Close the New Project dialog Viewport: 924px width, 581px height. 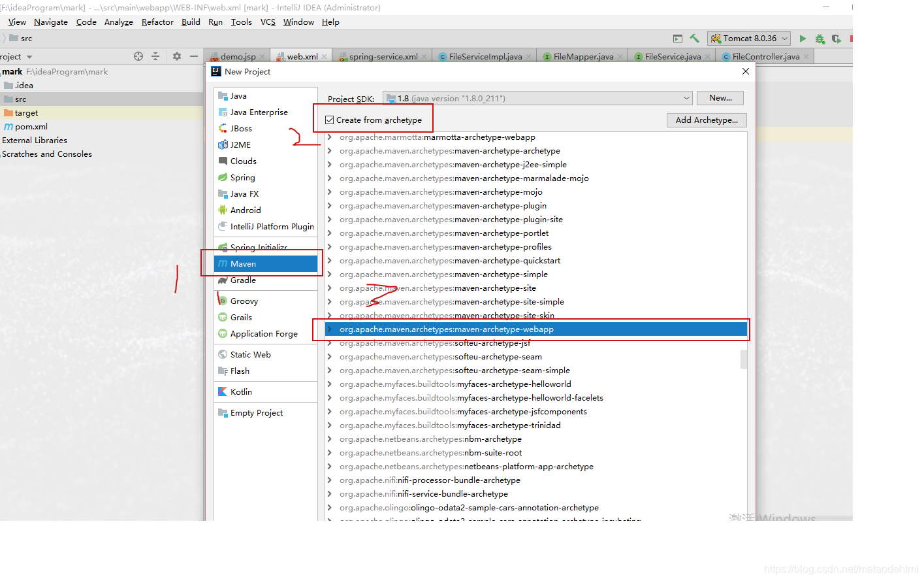click(x=746, y=71)
